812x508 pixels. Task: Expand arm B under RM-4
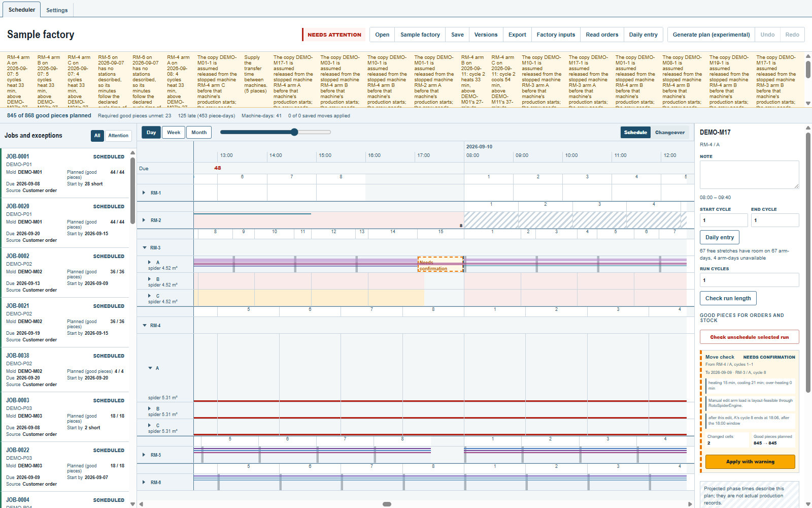[150, 408]
